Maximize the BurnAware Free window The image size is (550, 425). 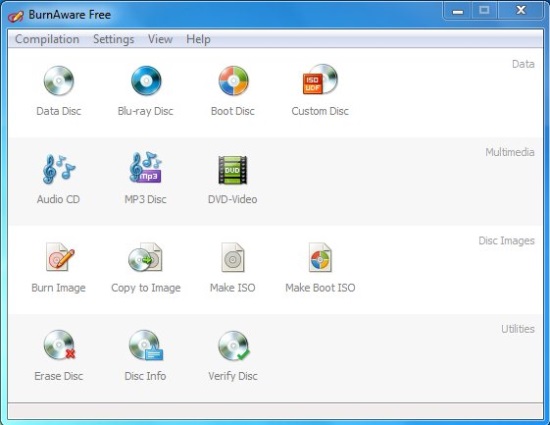point(484,11)
